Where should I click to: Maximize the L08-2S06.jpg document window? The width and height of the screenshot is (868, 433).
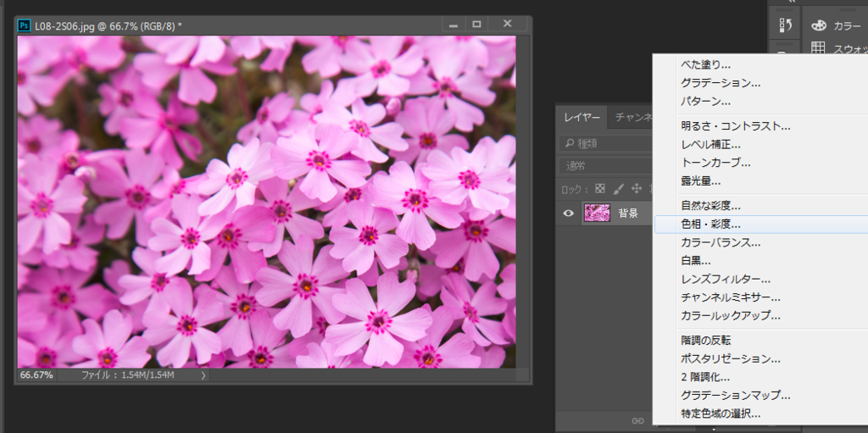click(476, 25)
